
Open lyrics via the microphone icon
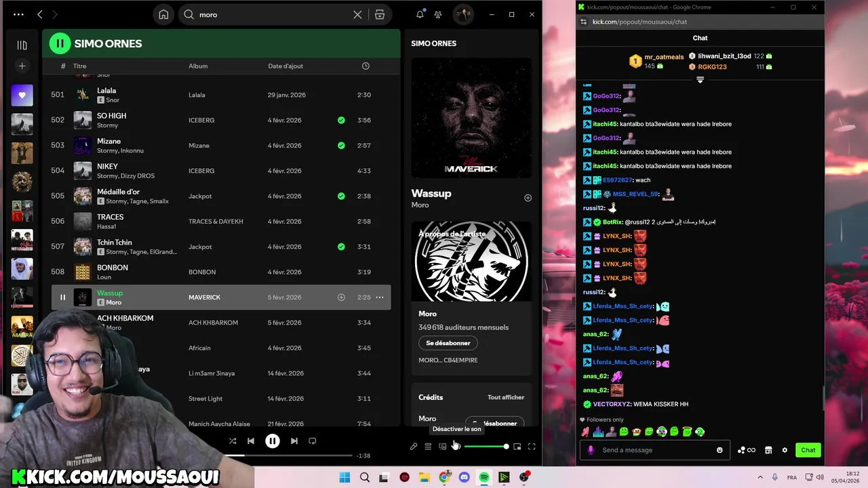(x=413, y=447)
